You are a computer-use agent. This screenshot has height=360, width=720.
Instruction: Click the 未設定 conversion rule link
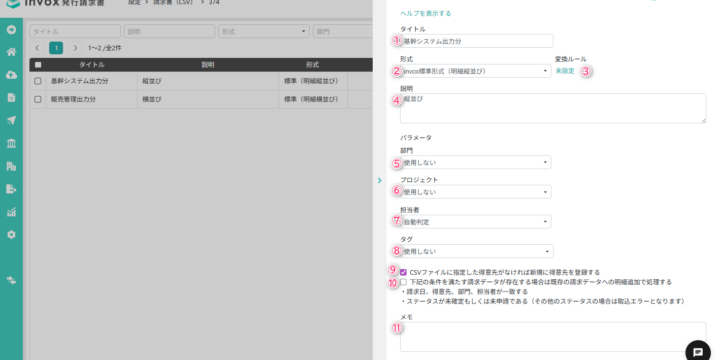pyautogui.click(x=565, y=71)
